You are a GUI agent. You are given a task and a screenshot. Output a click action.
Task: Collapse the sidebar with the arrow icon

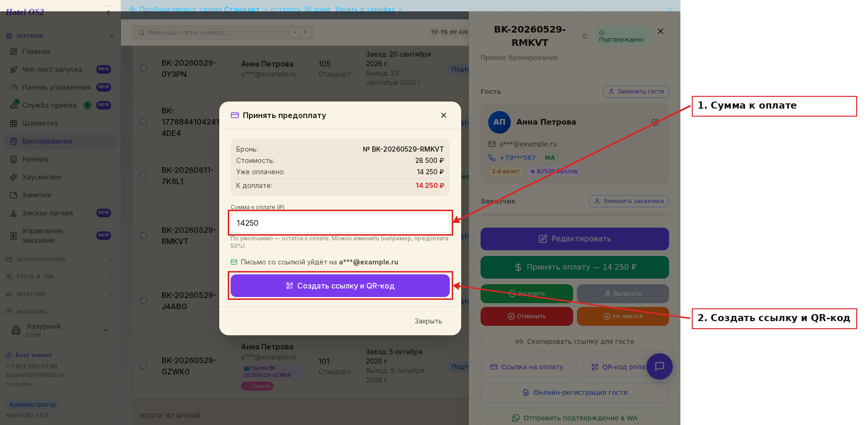(108, 12)
